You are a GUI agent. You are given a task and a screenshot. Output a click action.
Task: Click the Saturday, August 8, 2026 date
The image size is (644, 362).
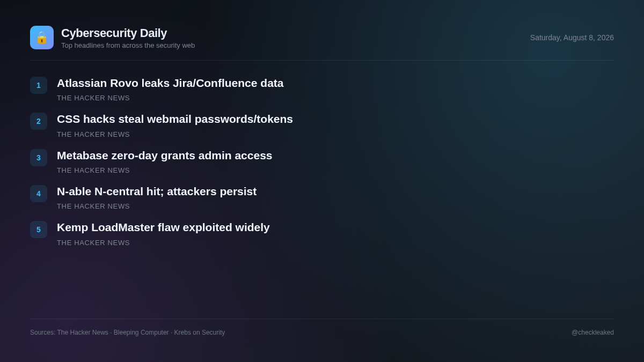[x=572, y=38]
